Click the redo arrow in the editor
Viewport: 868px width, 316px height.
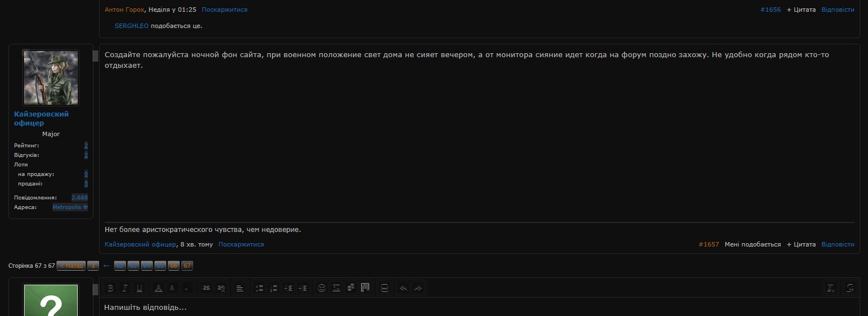coord(418,288)
